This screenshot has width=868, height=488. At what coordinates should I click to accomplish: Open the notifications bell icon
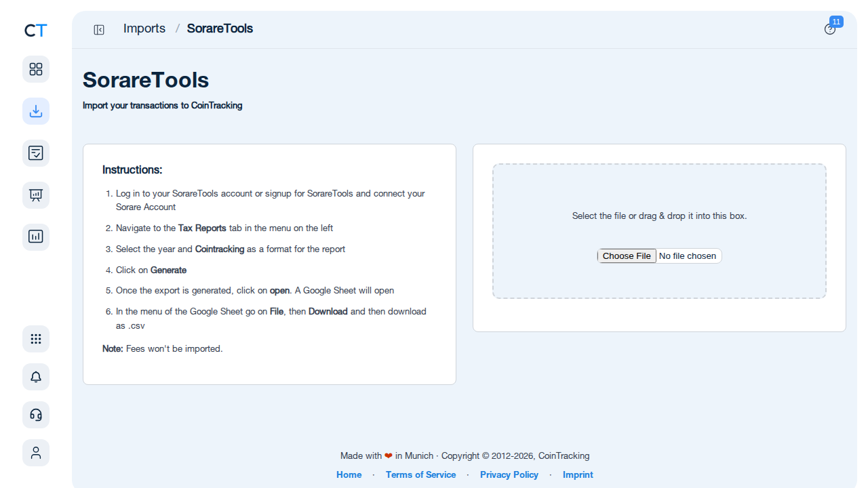(x=36, y=377)
